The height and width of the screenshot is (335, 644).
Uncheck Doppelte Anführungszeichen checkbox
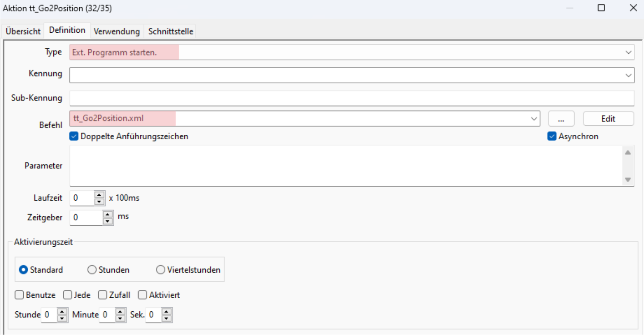(x=74, y=136)
